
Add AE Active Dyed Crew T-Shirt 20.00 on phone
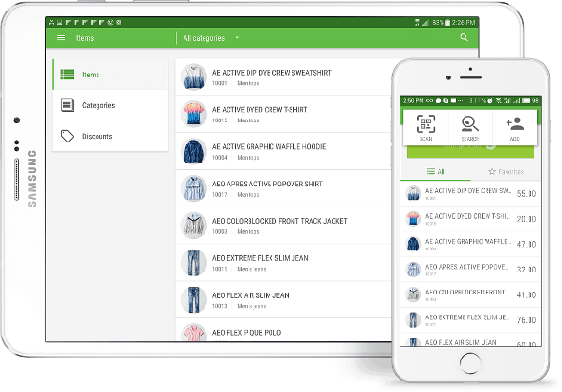(470, 219)
